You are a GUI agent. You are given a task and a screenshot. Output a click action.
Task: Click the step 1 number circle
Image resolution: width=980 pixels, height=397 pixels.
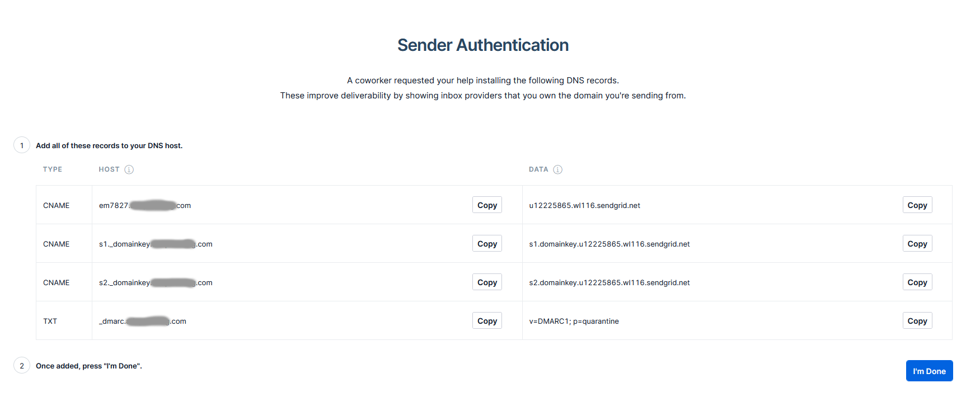[22, 145]
